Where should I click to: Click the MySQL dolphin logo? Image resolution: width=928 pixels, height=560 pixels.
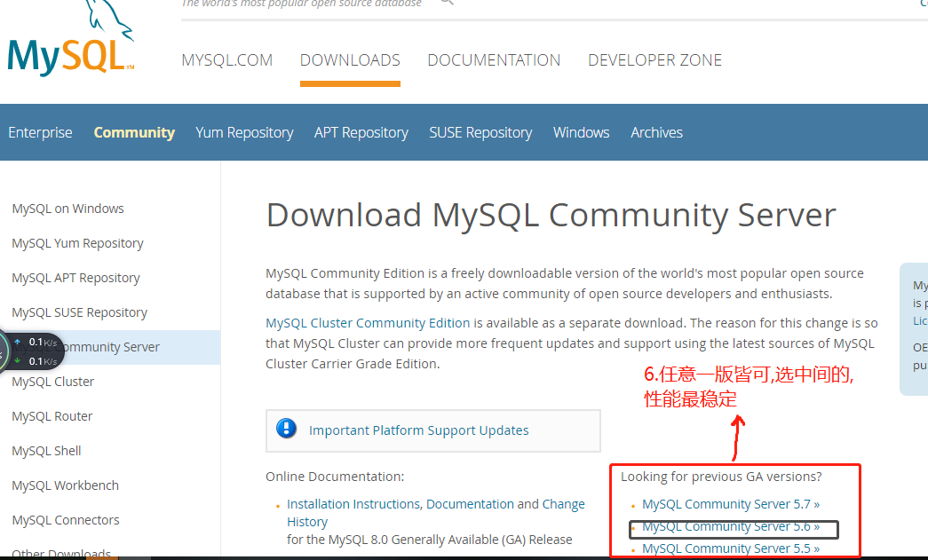pyautogui.click(x=71, y=40)
